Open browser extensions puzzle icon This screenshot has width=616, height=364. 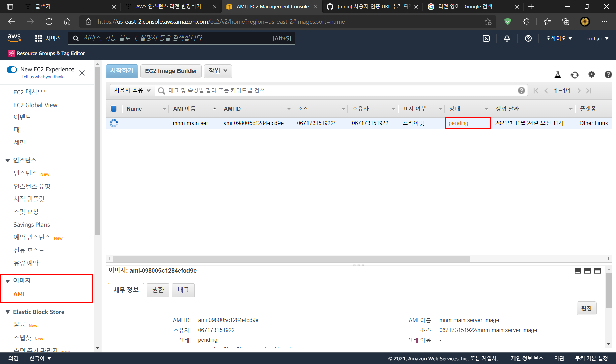pyautogui.click(x=527, y=22)
